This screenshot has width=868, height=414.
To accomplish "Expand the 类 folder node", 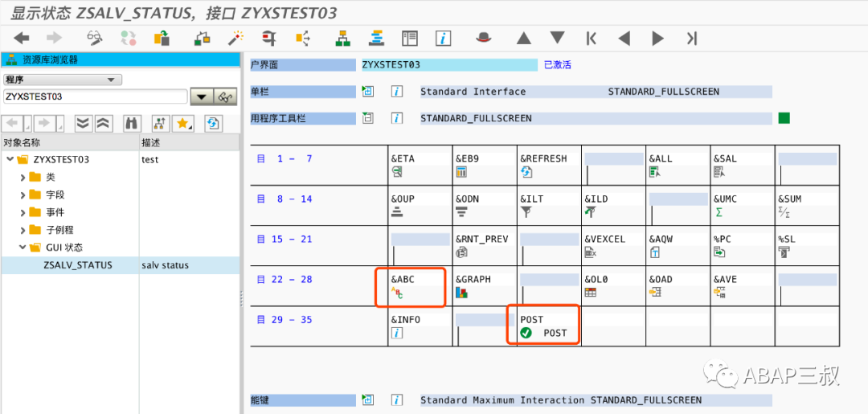I will (23, 178).
